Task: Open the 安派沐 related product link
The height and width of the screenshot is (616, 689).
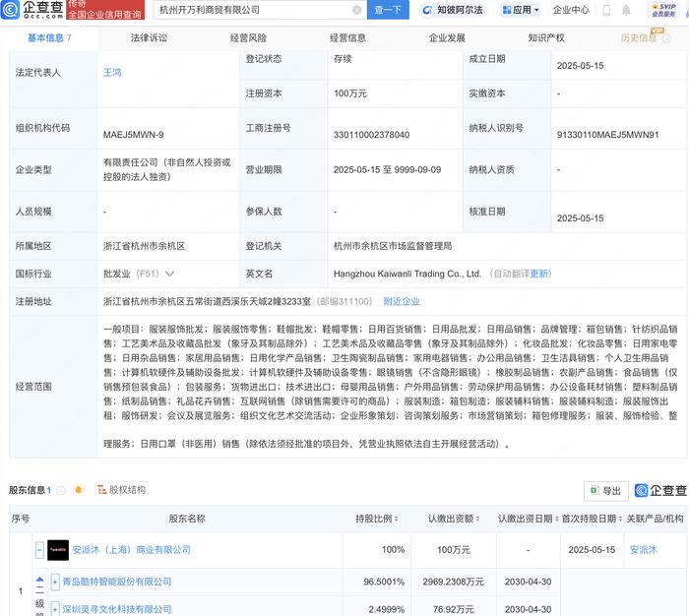Action: tap(644, 550)
